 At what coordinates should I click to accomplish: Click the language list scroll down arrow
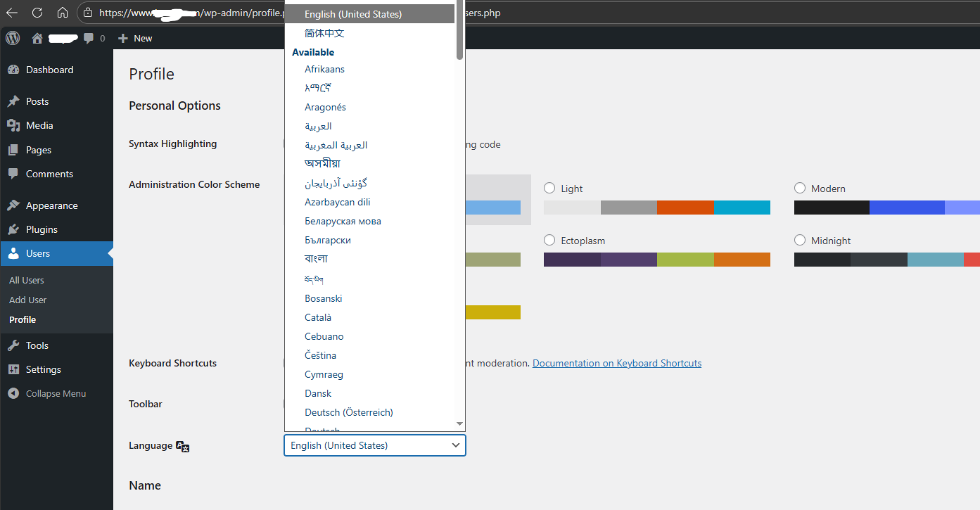click(x=459, y=424)
